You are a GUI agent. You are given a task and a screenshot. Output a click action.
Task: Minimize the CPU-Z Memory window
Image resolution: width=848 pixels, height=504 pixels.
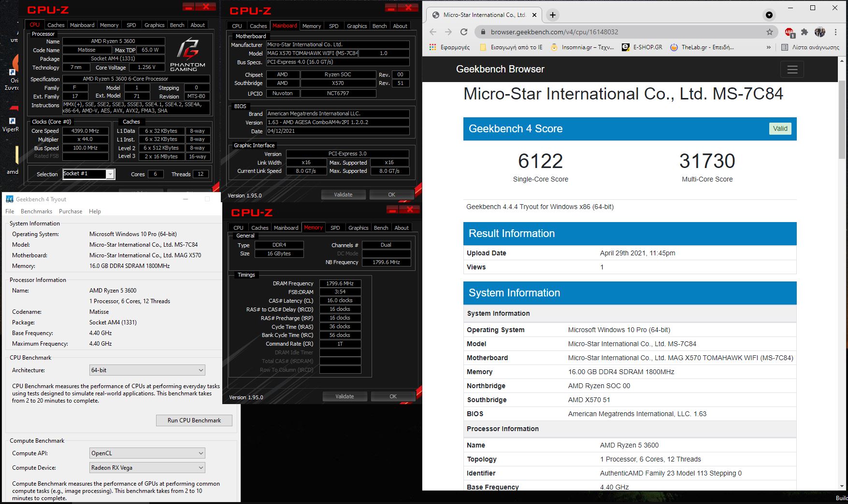(392, 210)
